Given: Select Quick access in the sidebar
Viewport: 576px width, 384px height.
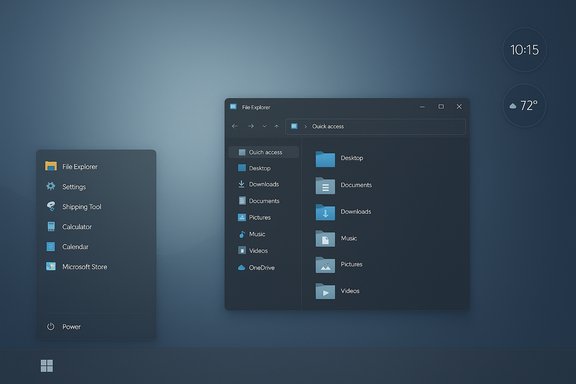Looking at the screenshot, I should coord(264,152).
